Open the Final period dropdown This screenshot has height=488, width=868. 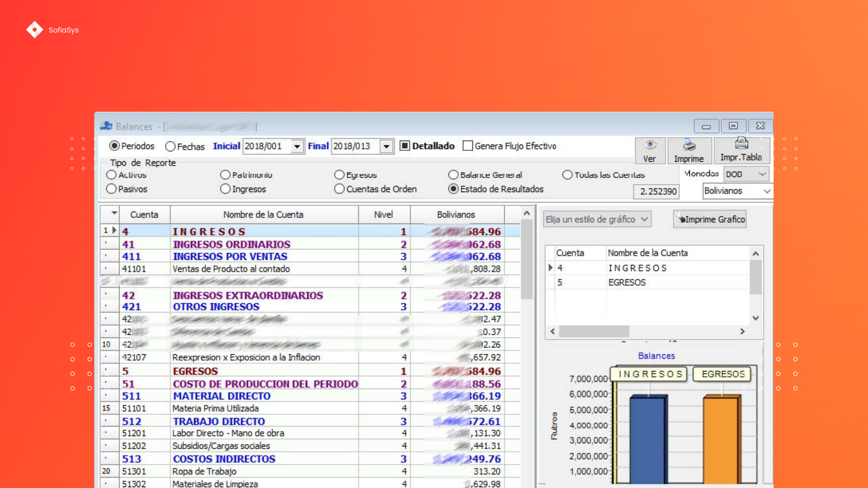coord(386,146)
